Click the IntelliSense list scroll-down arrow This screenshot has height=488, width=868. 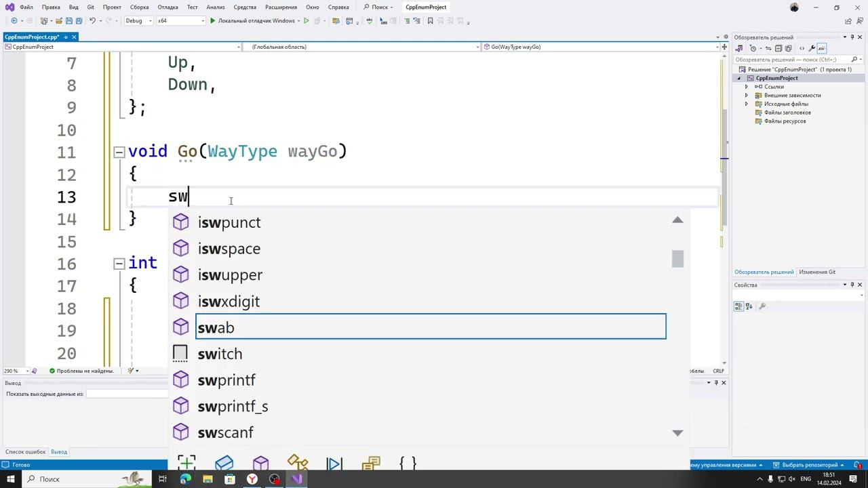tap(677, 433)
